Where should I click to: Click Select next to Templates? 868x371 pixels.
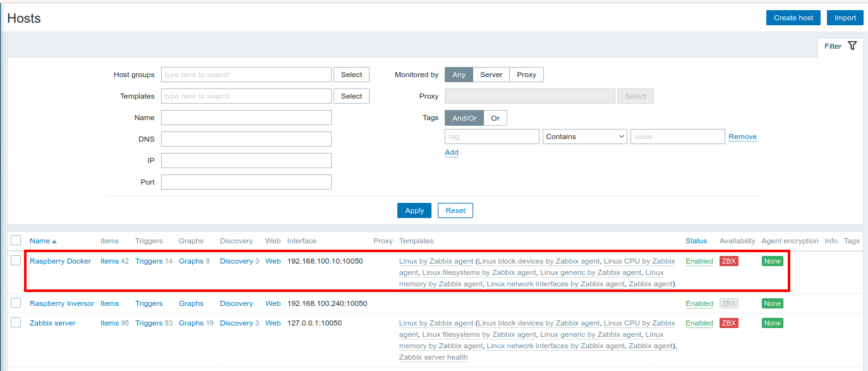point(351,95)
